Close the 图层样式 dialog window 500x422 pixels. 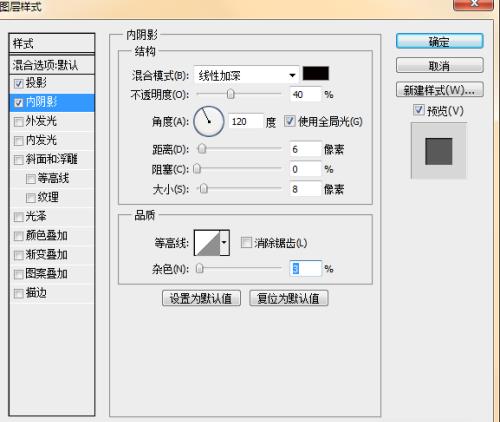point(473,4)
